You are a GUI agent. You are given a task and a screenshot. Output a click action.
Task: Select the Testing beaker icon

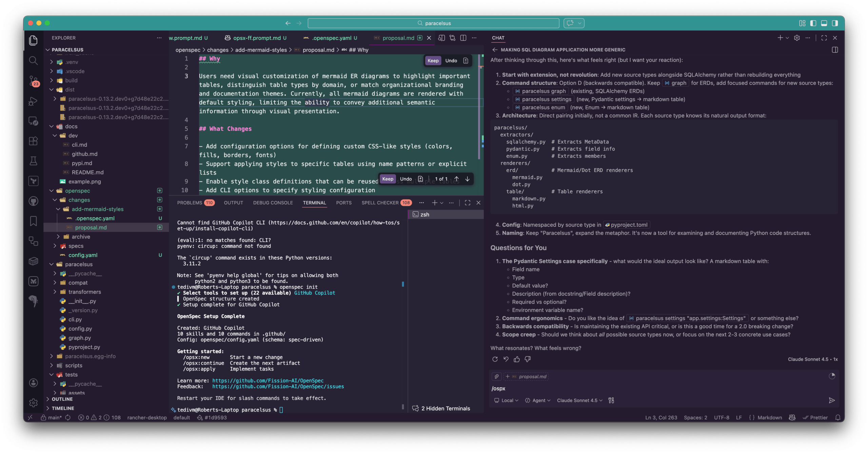coord(33,162)
